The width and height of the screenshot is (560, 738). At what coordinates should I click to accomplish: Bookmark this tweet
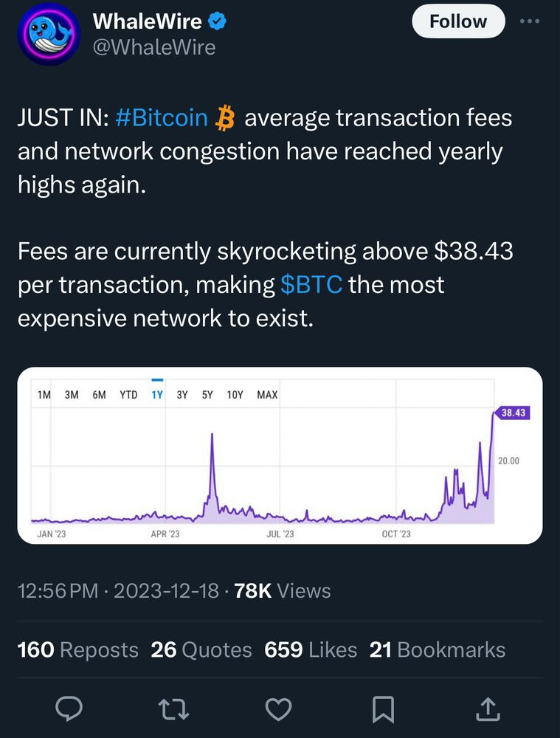[382, 710]
